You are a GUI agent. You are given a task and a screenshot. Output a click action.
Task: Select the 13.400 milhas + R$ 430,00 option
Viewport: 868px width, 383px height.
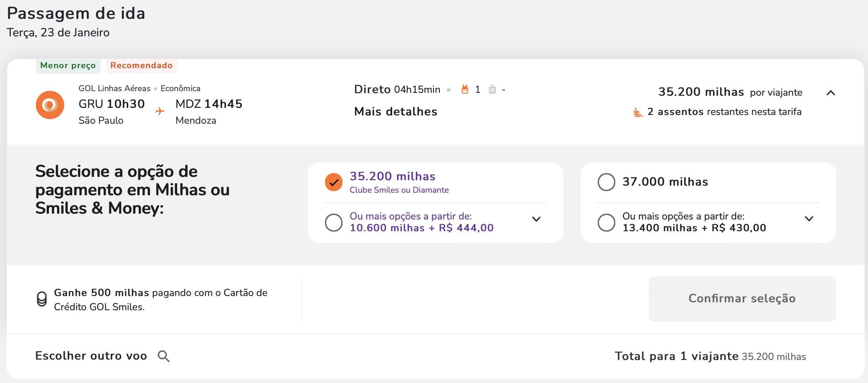[607, 222]
